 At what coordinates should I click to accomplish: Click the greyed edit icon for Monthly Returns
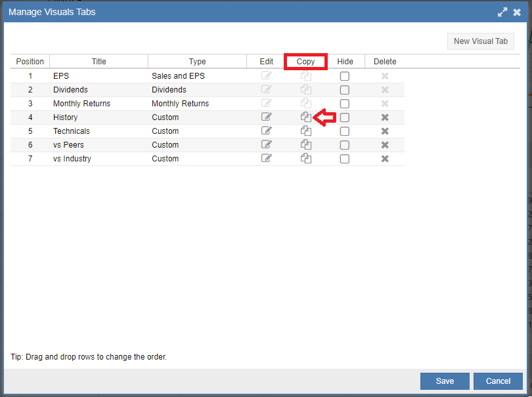(267, 103)
